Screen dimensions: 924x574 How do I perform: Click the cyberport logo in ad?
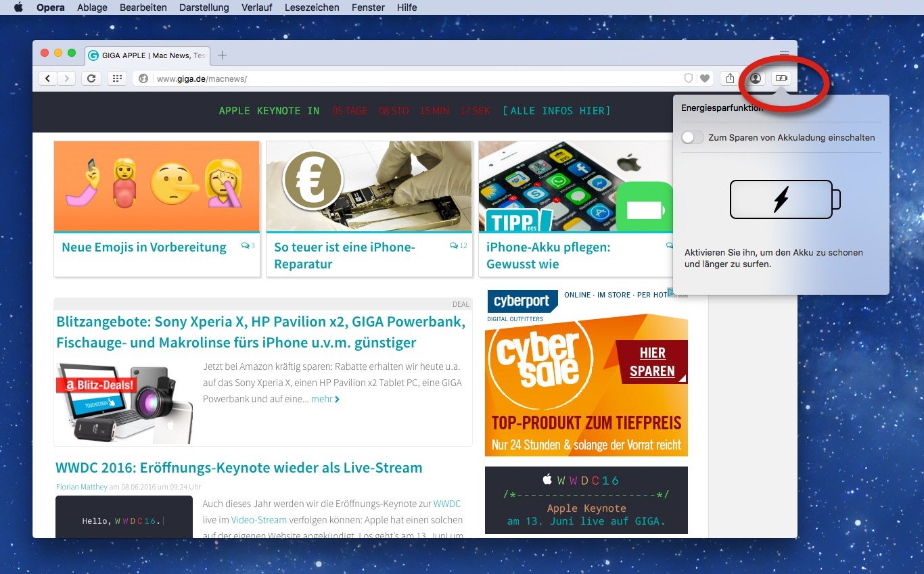coord(522,301)
